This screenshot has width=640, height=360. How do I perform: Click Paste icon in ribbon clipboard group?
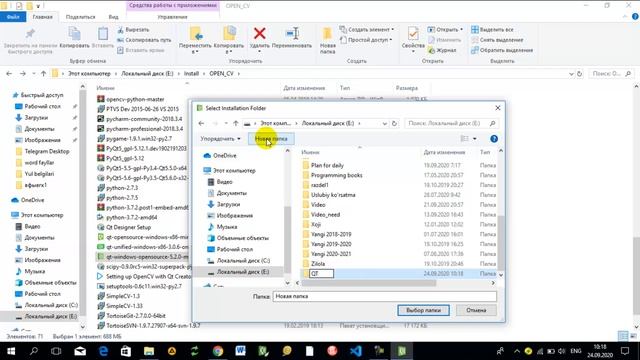click(x=103, y=33)
